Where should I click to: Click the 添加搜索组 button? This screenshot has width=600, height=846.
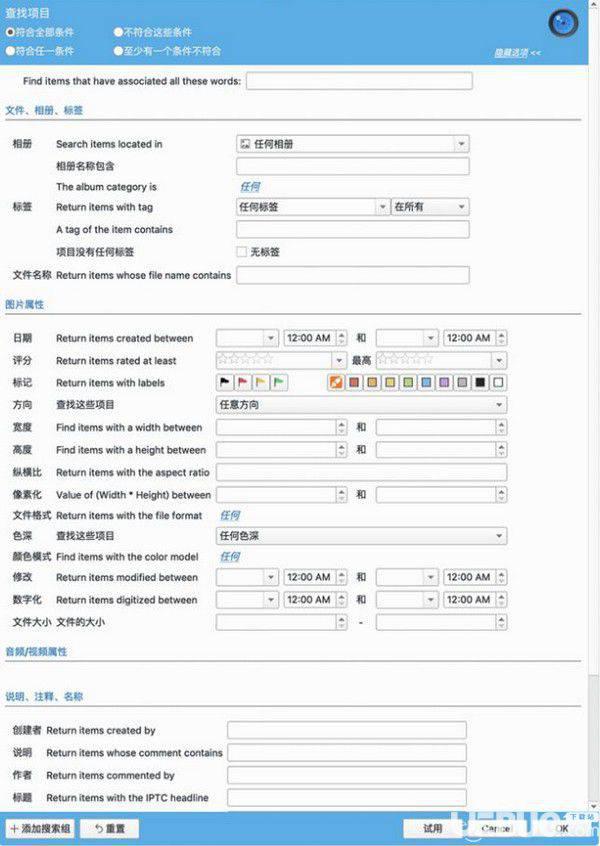point(40,829)
